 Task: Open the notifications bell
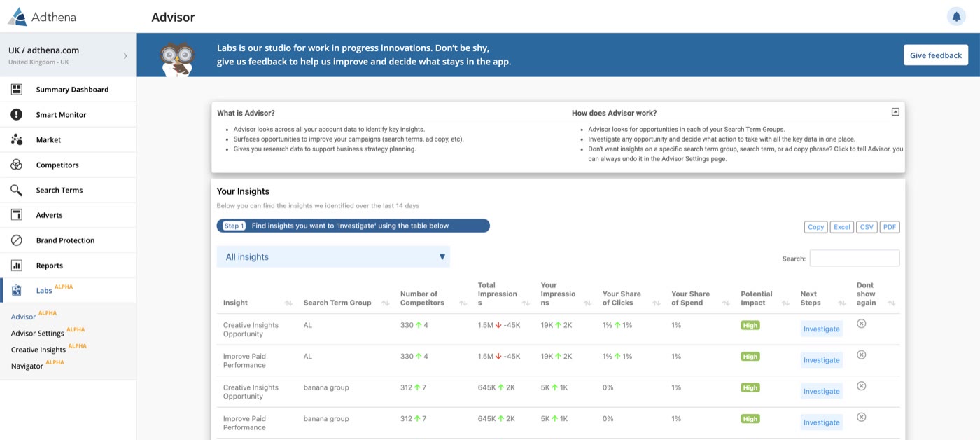pos(956,16)
